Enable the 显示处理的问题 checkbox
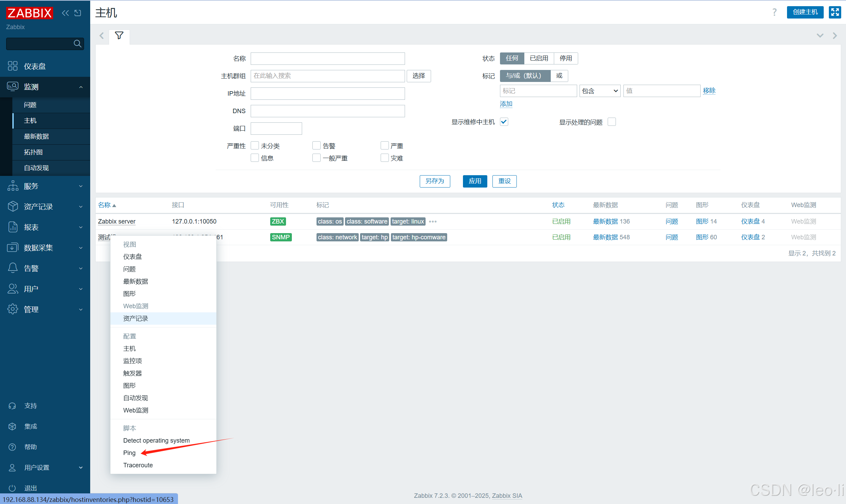846x504 pixels. click(611, 122)
